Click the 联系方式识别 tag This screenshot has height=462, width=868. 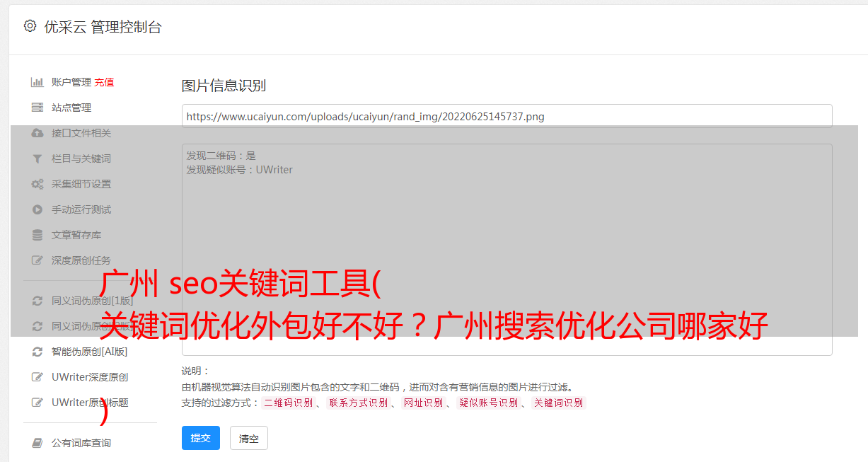coord(358,403)
